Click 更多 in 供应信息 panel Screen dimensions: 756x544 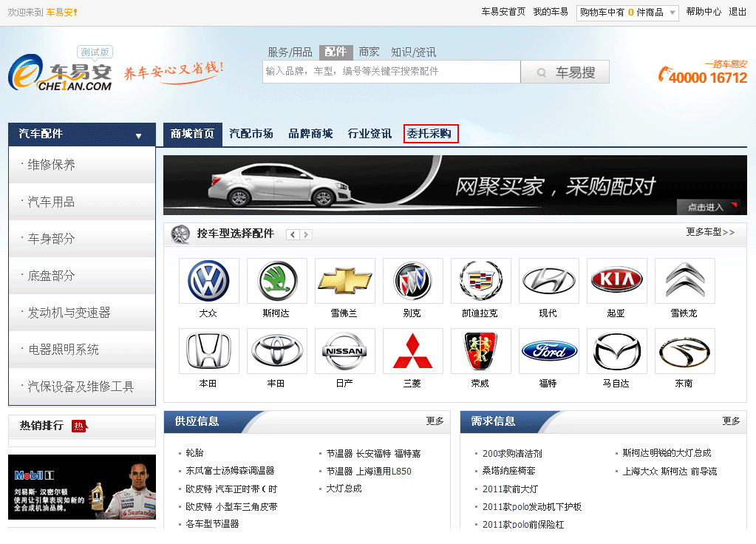(435, 421)
